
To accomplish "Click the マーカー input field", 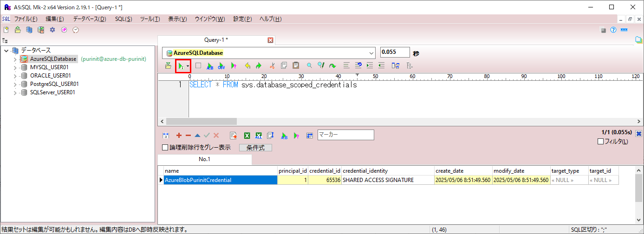I will click(345, 135).
